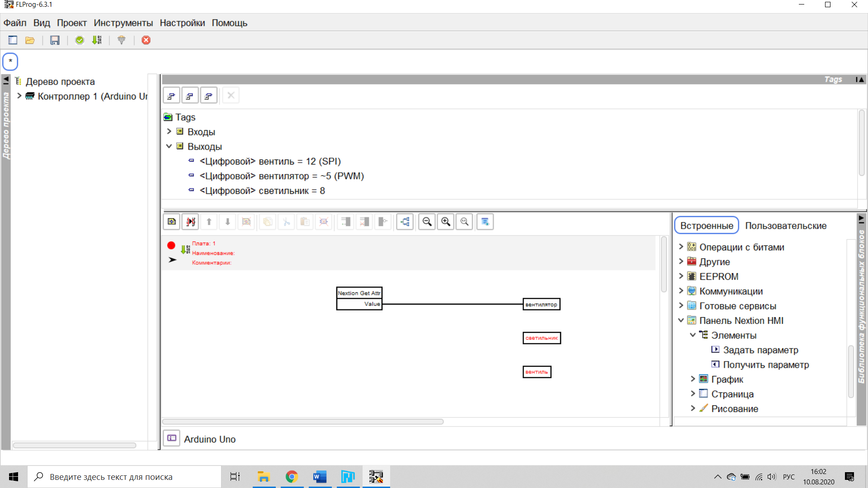Collapse the Выходы tags group
Image resolution: width=868 pixels, height=488 pixels.
click(x=169, y=146)
